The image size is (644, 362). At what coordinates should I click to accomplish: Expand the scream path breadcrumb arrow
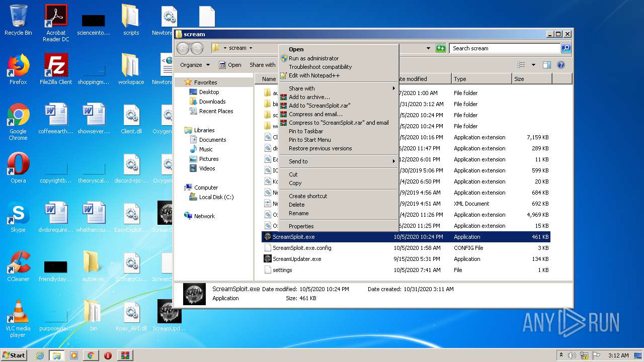[x=251, y=48]
